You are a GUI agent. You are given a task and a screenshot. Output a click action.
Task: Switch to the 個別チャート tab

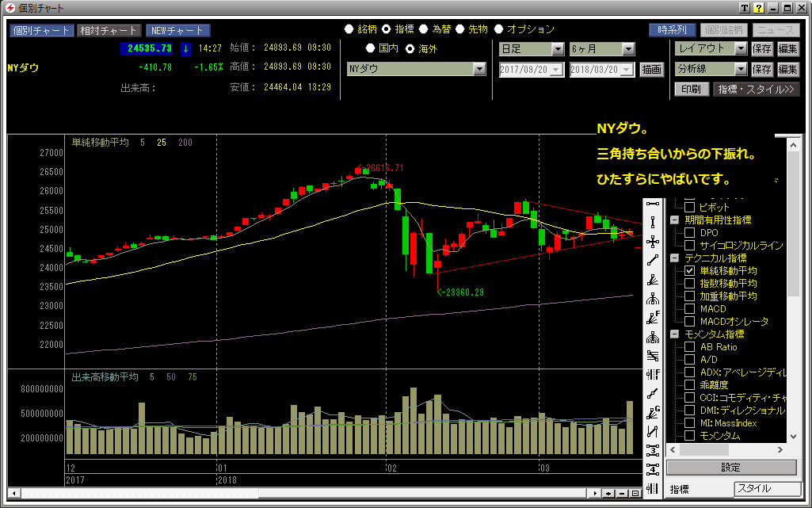pyautogui.click(x=41, y=31)
